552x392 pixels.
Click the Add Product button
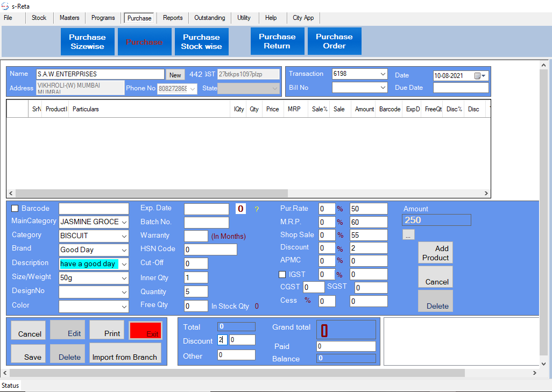point(435,253)
